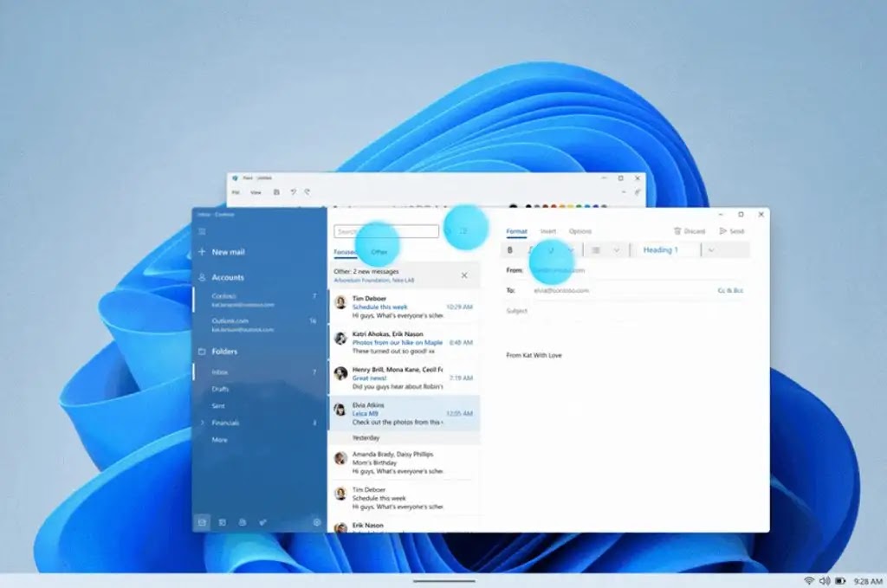
Task: Click the Wi-Fi icon in system tray
Action: tap(809, 581)
